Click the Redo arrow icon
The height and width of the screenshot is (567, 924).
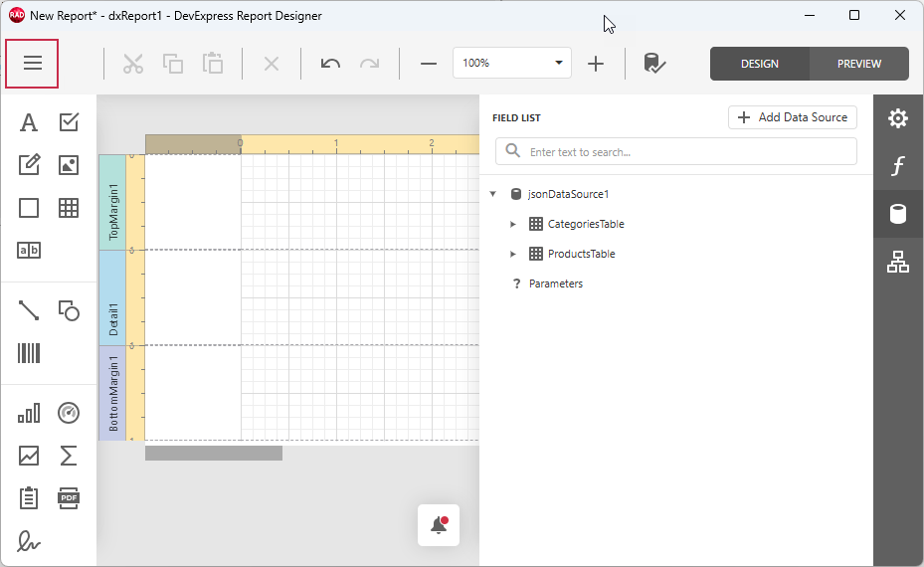[x=369, y=63]
